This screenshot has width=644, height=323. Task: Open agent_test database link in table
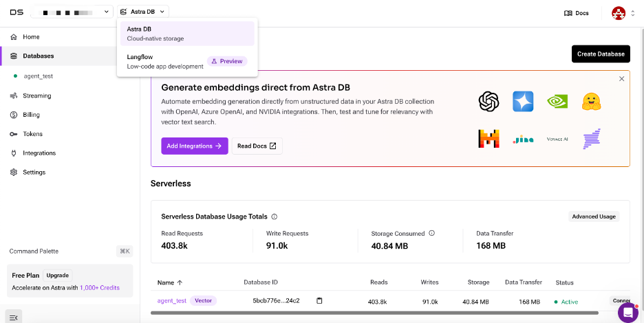point(172,301)
